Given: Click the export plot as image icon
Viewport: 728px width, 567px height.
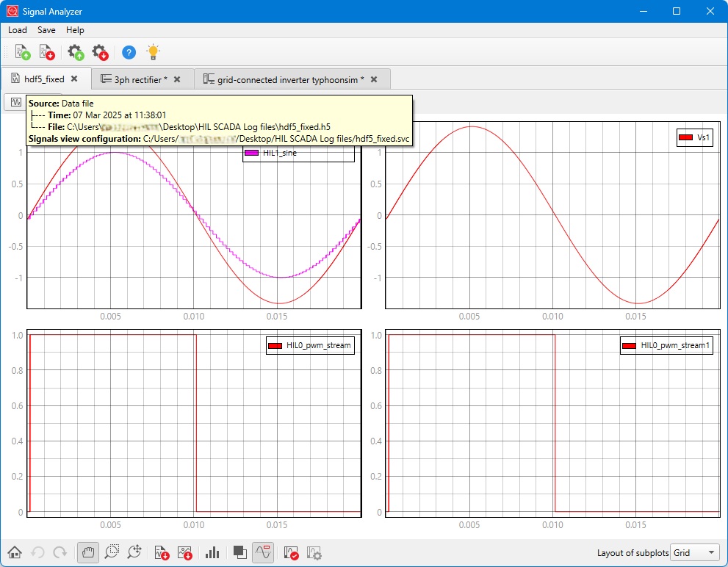Looking at the screenshot, I should click(184, 552).
